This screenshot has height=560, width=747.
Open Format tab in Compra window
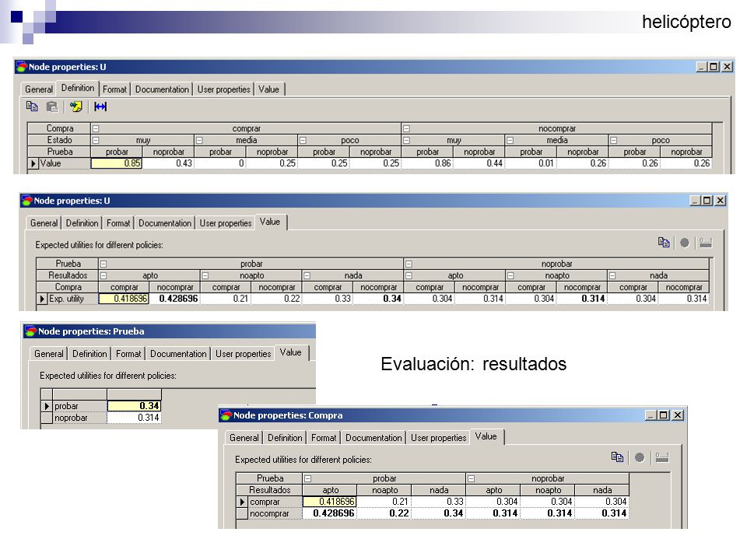pyautogui.click(x=324, y=438)
